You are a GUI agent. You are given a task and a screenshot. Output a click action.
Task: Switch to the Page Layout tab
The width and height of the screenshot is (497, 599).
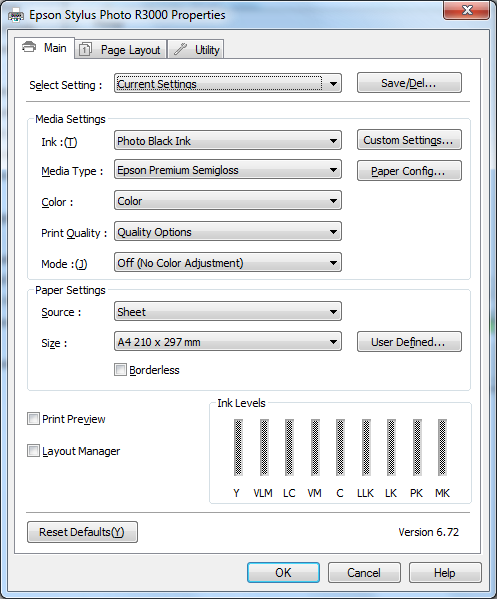click(x=121, y=50)
